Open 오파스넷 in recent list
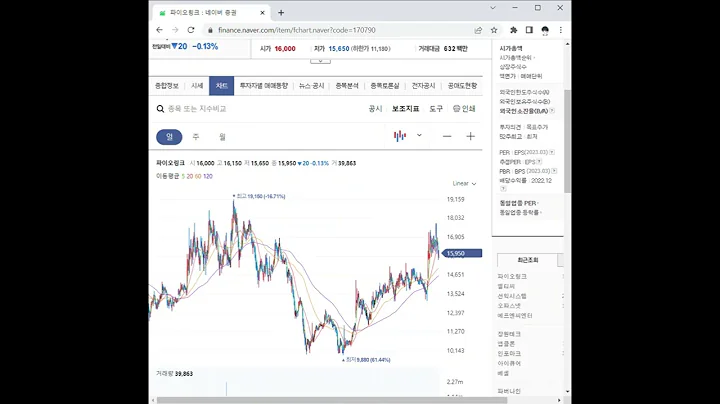 [x=509, y=306]
